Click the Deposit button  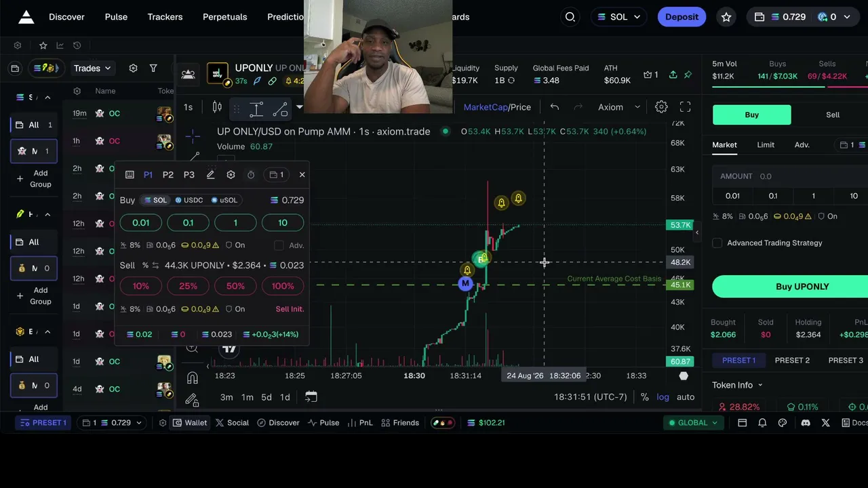tap(682, 17)
